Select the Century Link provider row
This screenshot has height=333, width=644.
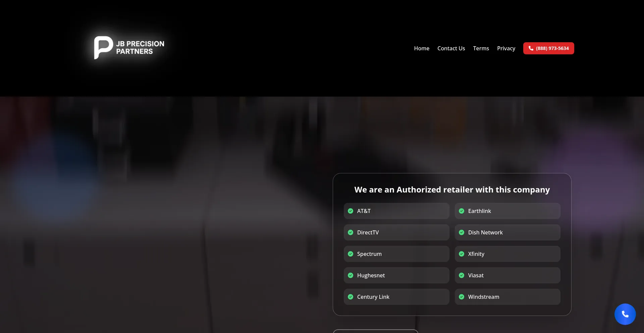click(396, 297)
